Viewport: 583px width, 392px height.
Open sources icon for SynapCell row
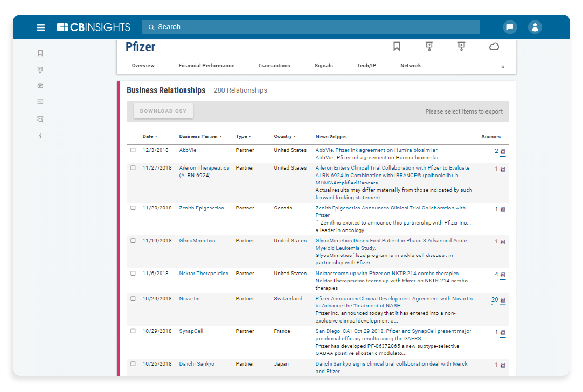tap(503, 332)
